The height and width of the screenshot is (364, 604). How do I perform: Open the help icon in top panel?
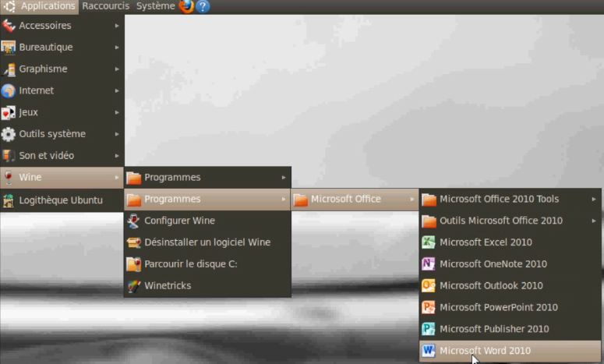click(x=203, y=6)
